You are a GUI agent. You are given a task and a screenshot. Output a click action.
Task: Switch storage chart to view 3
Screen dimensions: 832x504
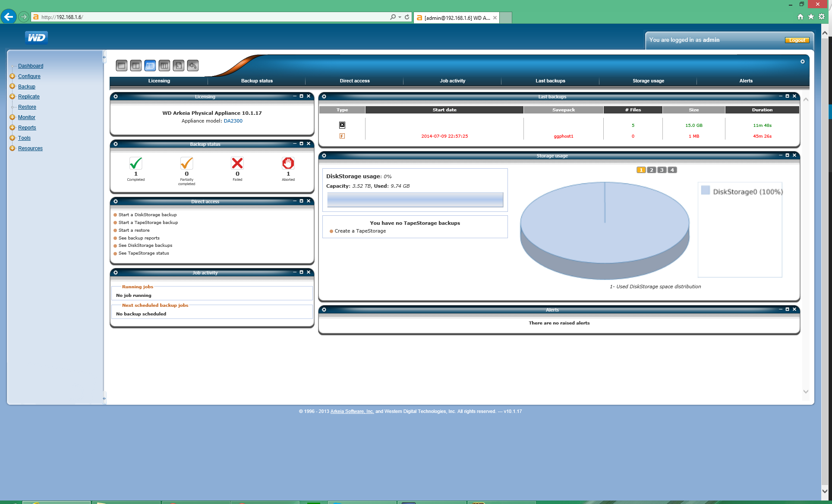(662, 170)
